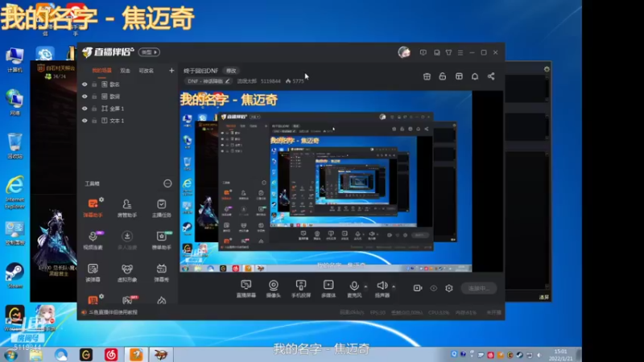Open the 榜单助手 ranking assistant tool

[162, 240]
